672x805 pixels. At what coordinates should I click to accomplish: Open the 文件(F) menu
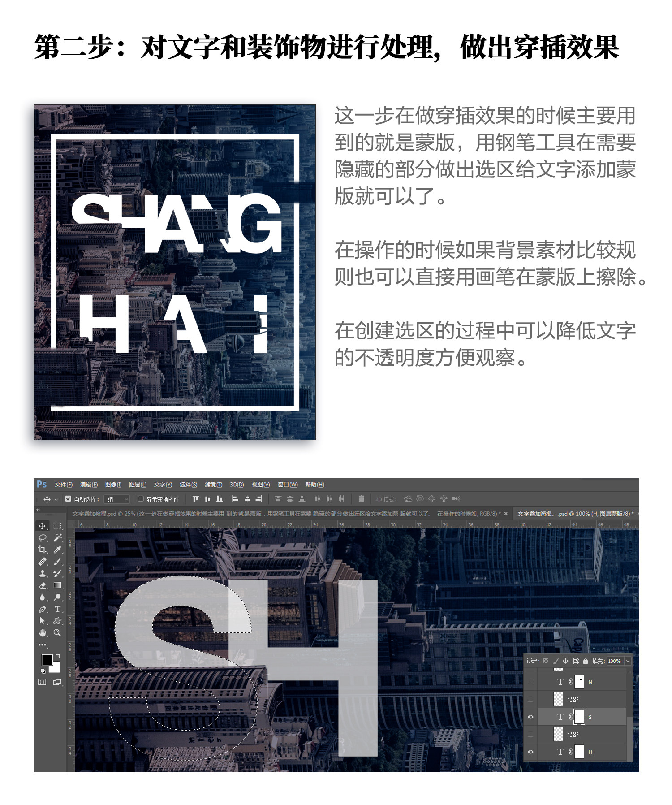coord(64,485)
